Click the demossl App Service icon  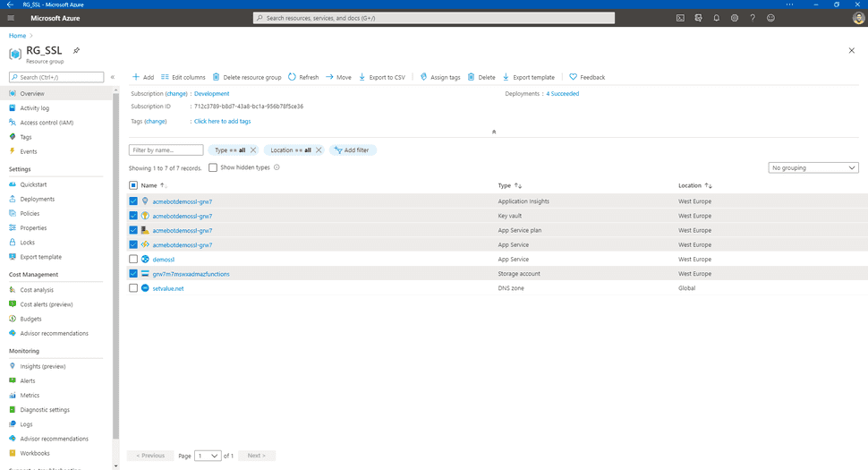pos(145,259)
